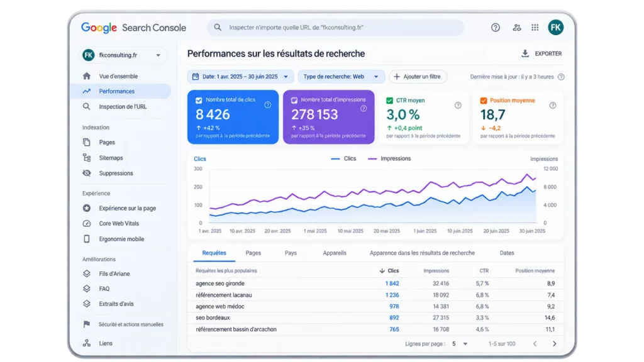This screenshot has height=362, width=644.
Task: Open the Google apps grid icon
Action: 535,28
